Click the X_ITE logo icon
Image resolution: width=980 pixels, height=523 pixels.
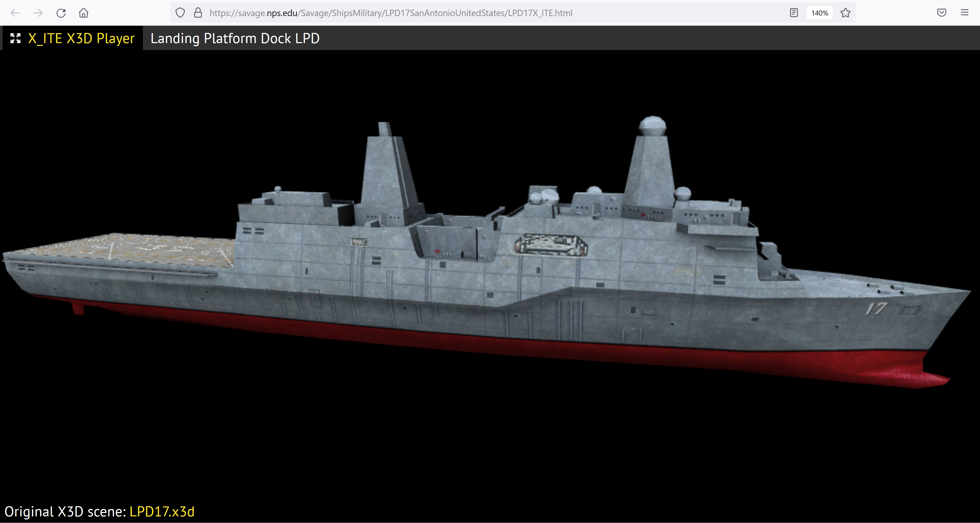coord(15,38)
